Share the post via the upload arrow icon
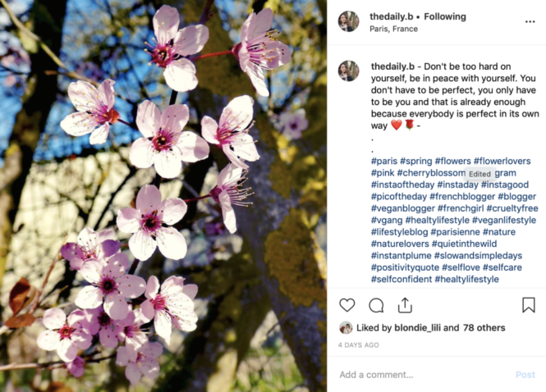The image size is (546, 392). [x=405, y=305]
